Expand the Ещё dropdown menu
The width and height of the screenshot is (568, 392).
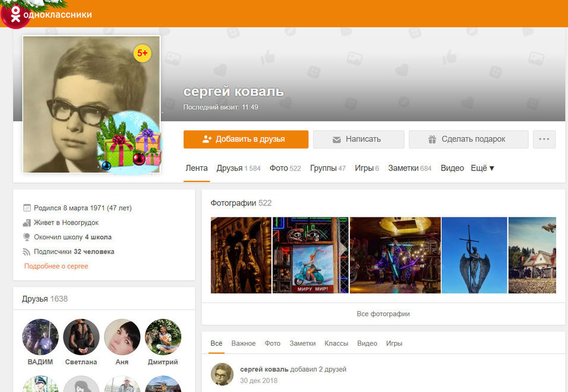(482, 168)
